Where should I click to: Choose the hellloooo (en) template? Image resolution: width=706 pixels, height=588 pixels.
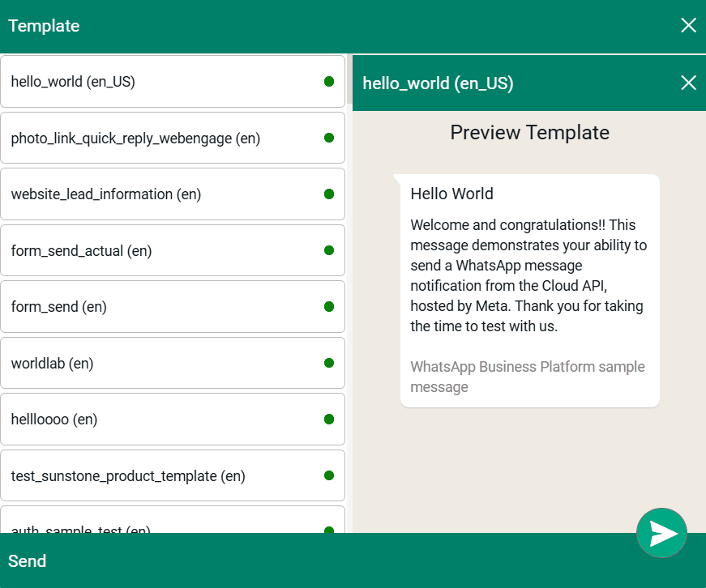tap(162, 420)
